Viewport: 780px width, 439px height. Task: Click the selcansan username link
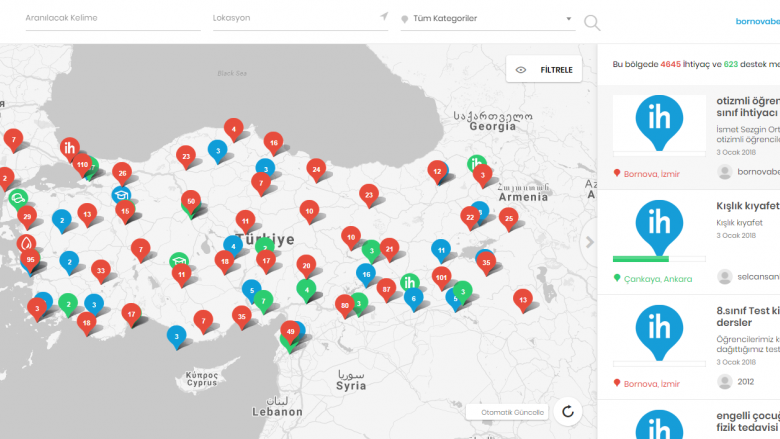pos(757,277)
